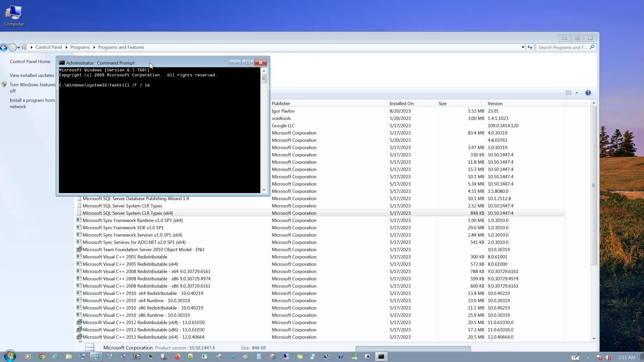Open the 7-Zip taskbar icon
Screen dimensions: 644x362
click(x=137, y=356)
